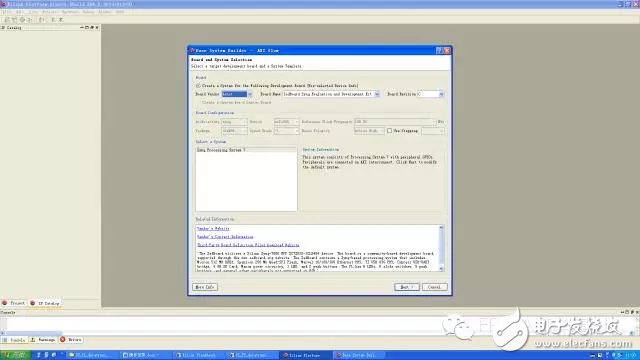This screenshot has width=640, height=360.
Task: Select create system for development board radio
Action: pyautogui.click(x=198, y=86)
